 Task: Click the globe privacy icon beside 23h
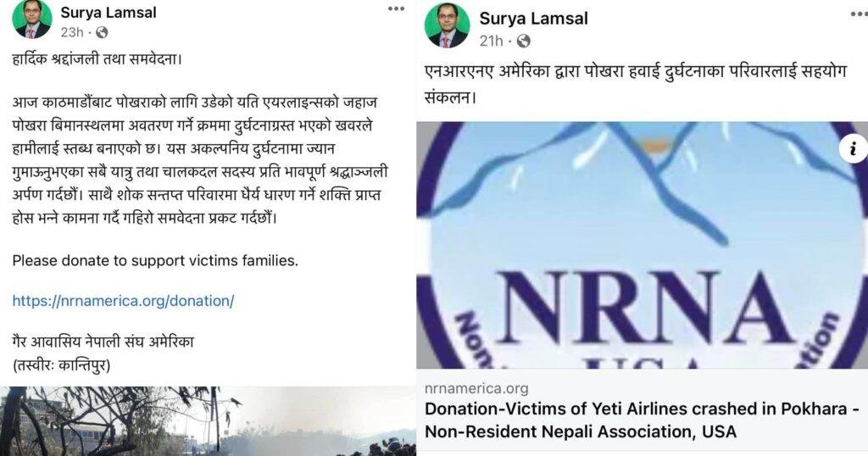102,33
